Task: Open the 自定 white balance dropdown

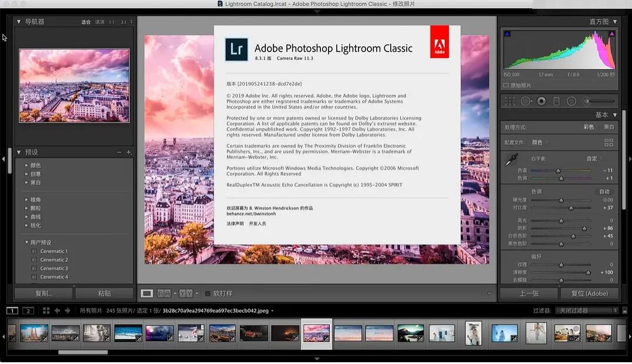Action: 594,159
